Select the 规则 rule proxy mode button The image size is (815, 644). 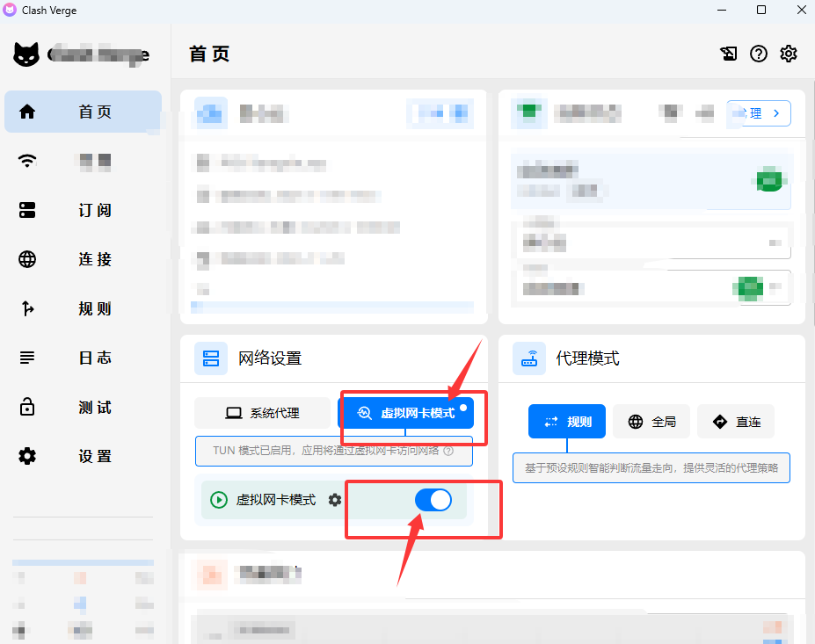tap(567, 421)
